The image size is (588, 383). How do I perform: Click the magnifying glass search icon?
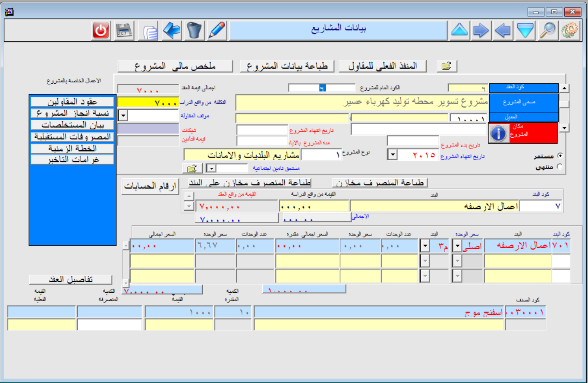coord(548,31)
